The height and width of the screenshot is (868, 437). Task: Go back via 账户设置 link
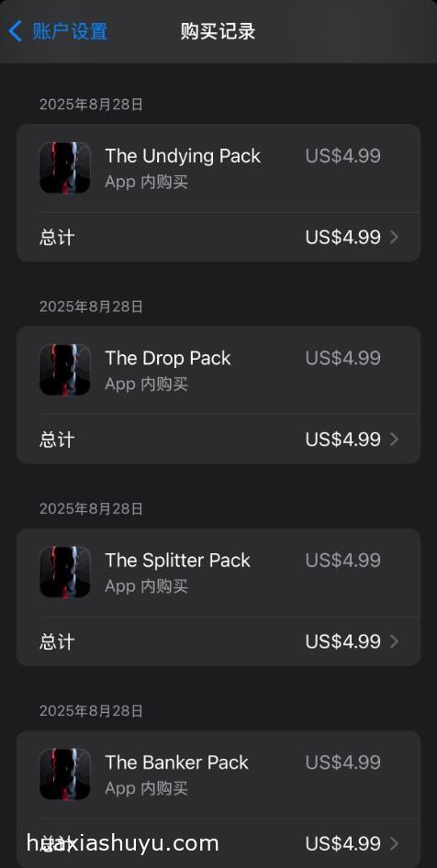pyautogui.click(x=70, y=31)
